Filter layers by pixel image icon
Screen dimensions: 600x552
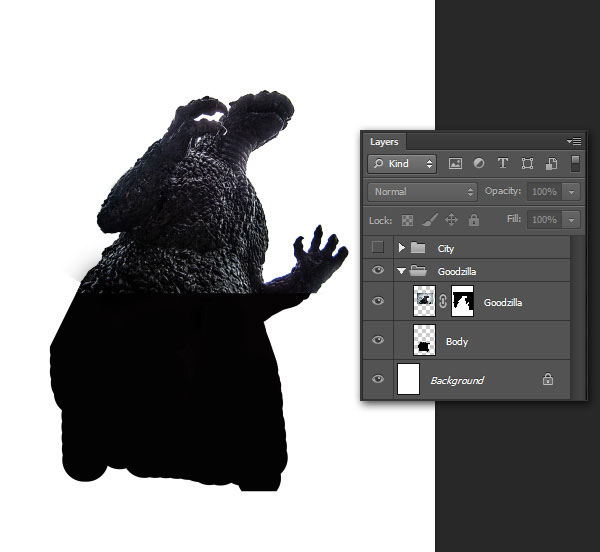(x=455, y=164)
